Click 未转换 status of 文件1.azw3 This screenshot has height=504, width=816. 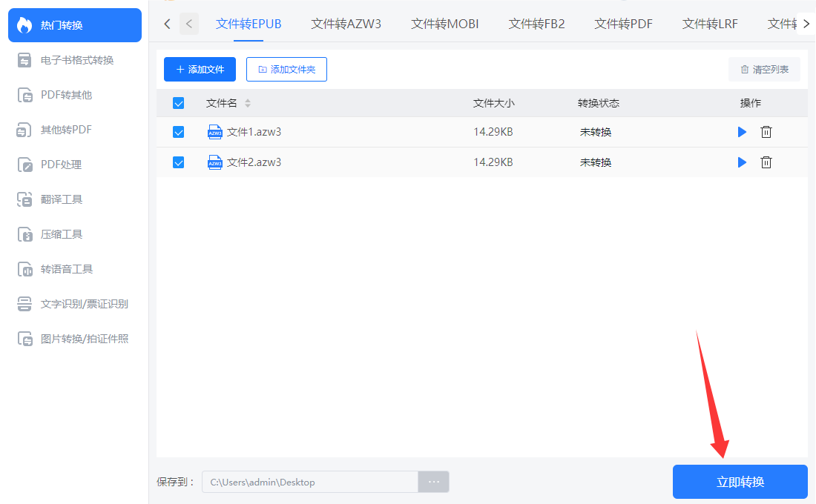596,132
